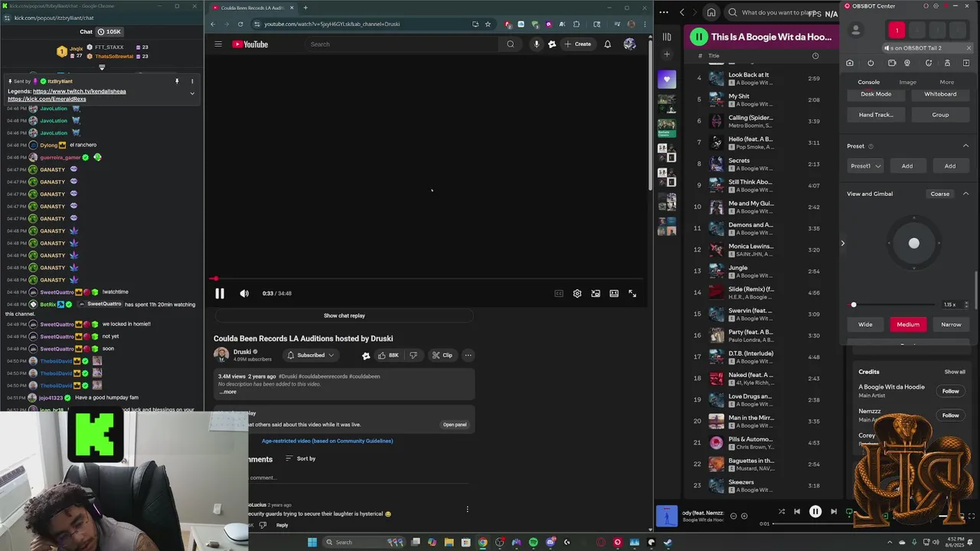The height and width of the screenshot is (551, 980).
Task: Toggle OBSBOT Hand Tracking
Action: [876, 115]
